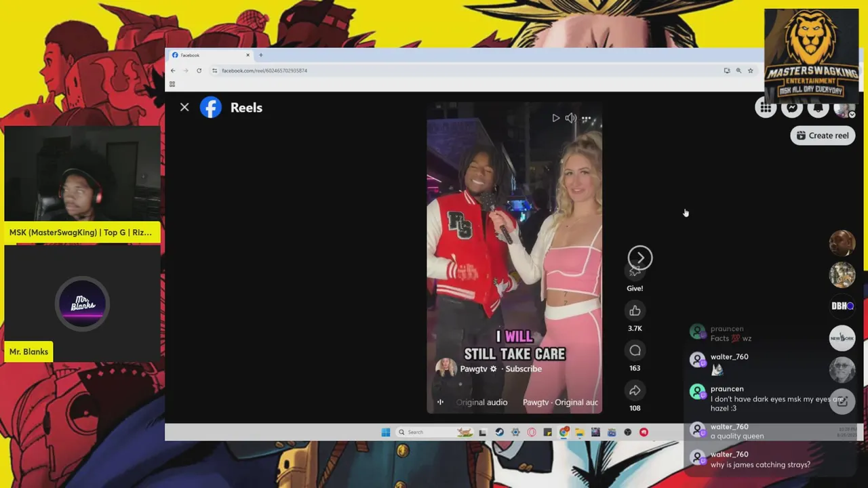Click the MasterSwagKing Entertainment logo

(811, 56)
